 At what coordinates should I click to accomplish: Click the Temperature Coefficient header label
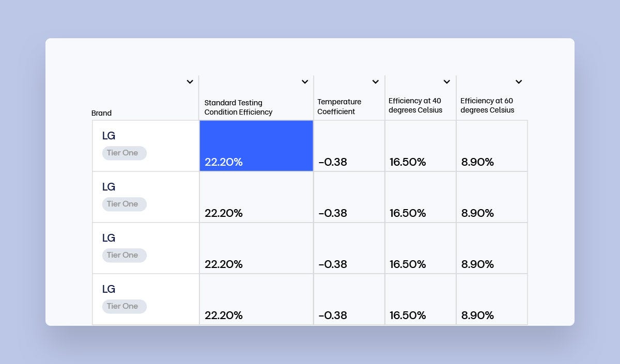(x=339, y=106)
